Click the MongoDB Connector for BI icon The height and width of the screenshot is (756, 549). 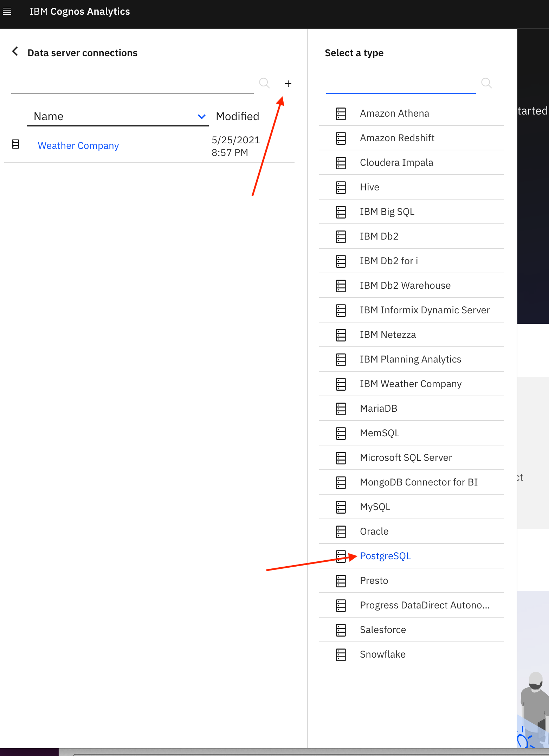coord(341,482)
